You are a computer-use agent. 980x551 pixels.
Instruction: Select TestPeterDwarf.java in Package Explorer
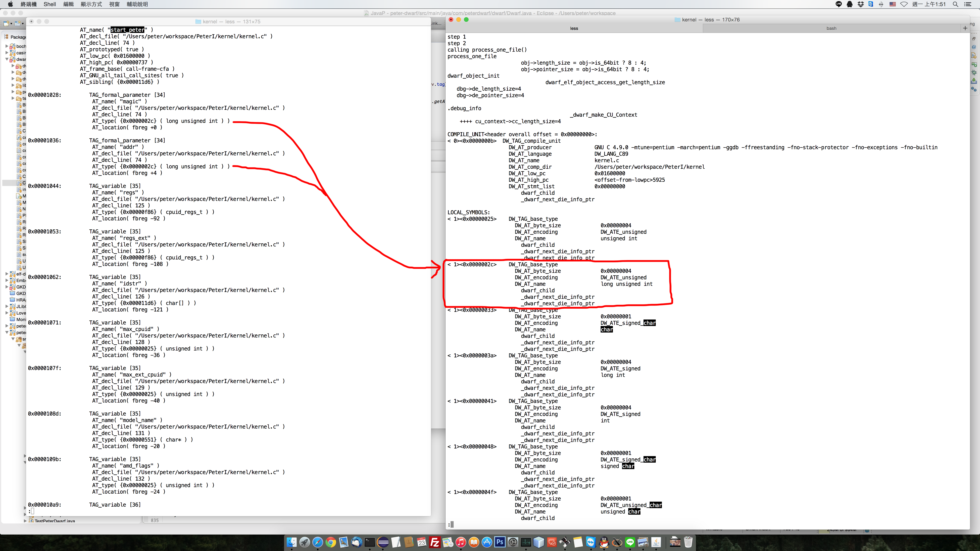click(x=52, y=521)
